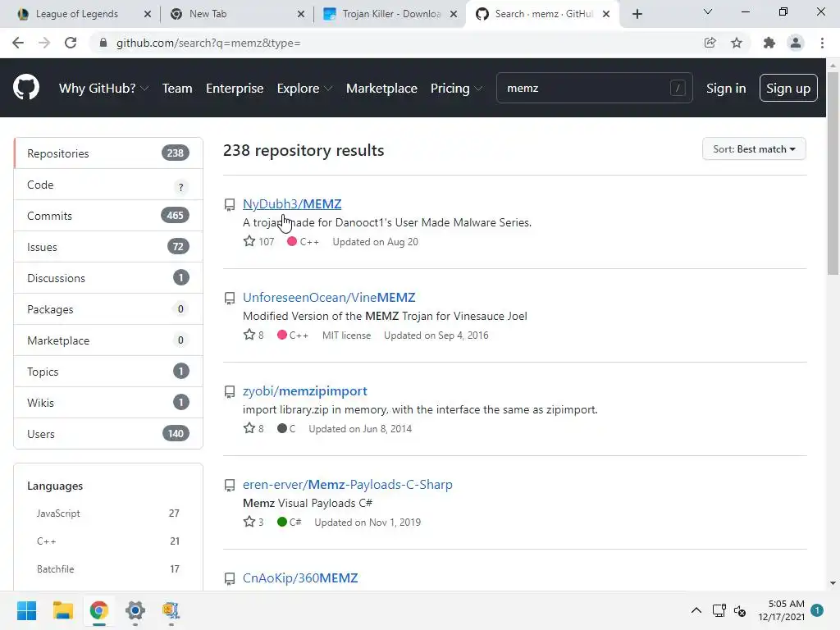Open the Enterprise nav link
The image size is (840, 630).
pyautogui.click(x=235, y=88)
